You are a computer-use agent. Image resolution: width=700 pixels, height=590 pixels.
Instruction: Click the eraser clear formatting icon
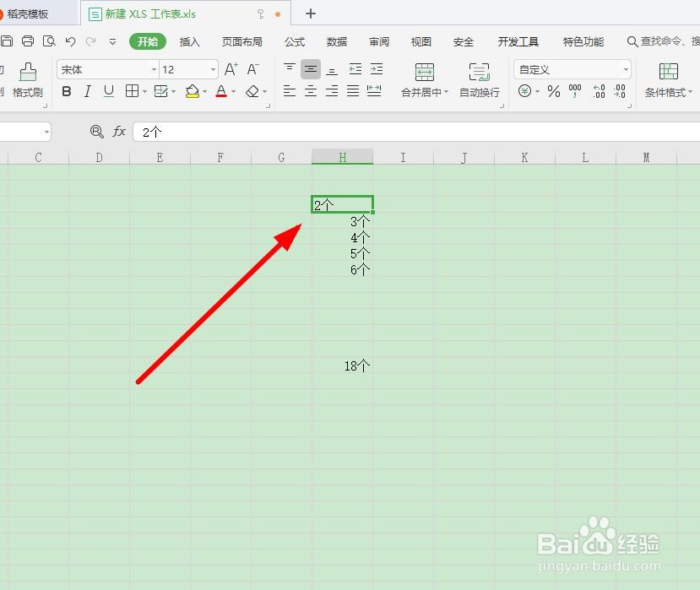point(252,91)
